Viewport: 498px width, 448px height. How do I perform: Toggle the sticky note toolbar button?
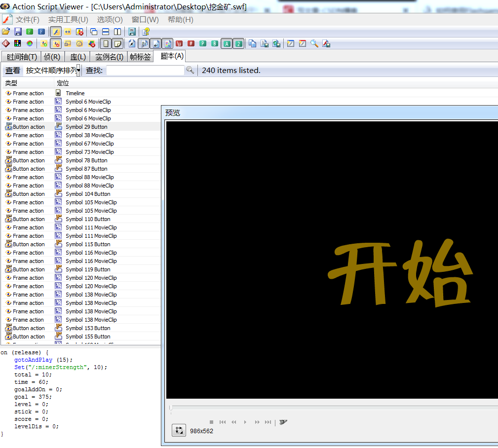[x=117, y=43]
